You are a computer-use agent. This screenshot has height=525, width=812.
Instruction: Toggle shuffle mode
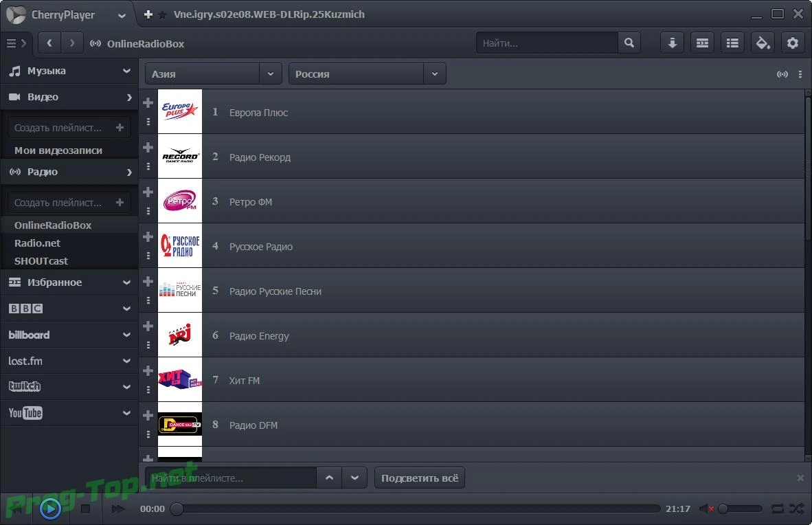coord(796,509)
